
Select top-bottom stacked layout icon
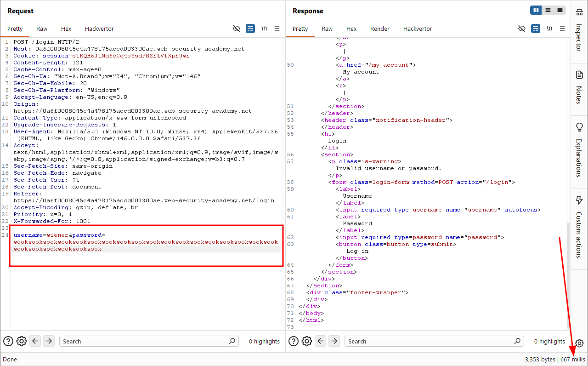(x=548, y=10)
